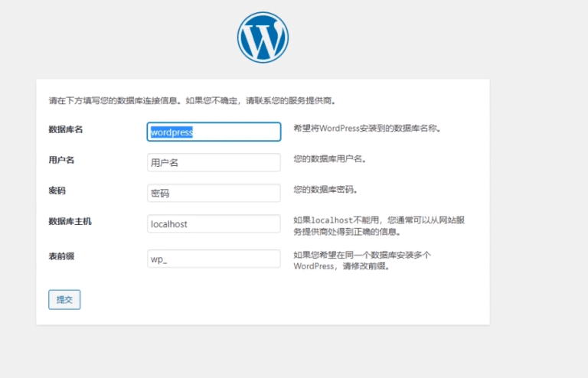Click the intro sentence '请在下方填写您的数据库连接信息'
The width and height of the screenshot is (588, 378).
click(x=113, y=101)
